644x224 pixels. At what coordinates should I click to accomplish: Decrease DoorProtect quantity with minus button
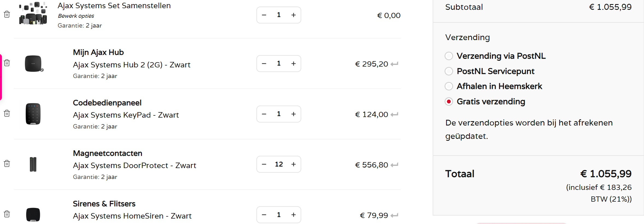[x=264, y=164]
